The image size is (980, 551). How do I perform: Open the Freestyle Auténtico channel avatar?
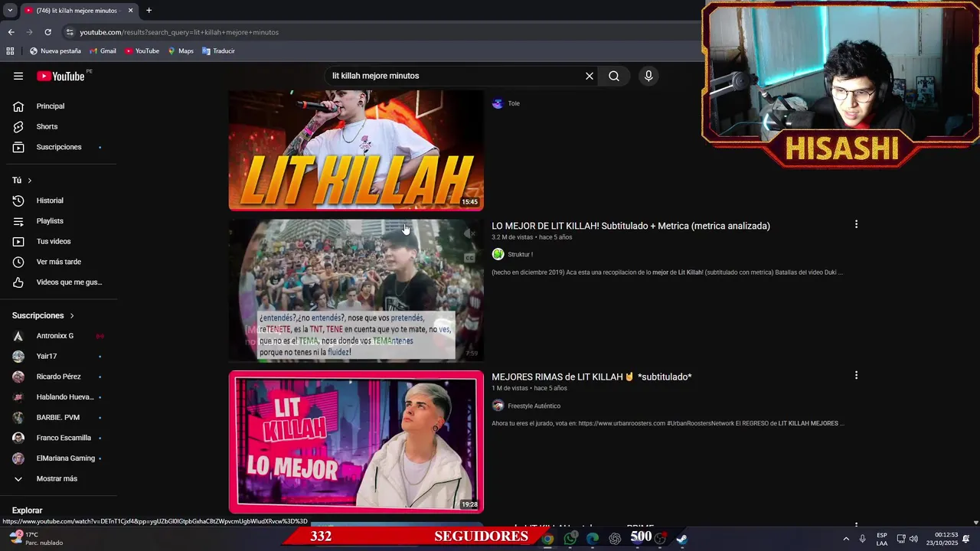tap(498, 406)
